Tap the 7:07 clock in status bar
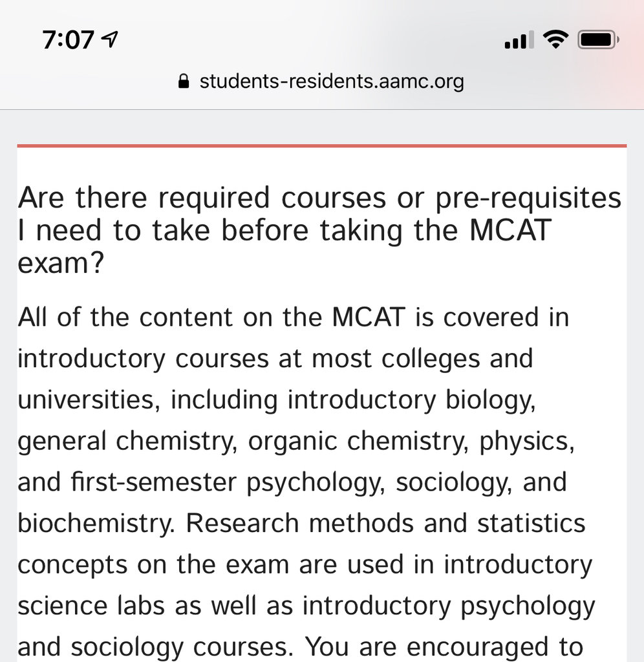Image resolution: width=644 pixels, height=662 pixels. coord(68,40)
